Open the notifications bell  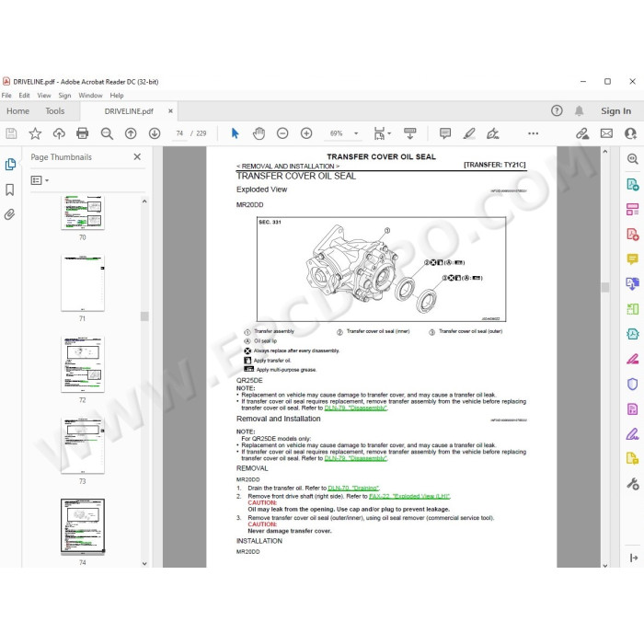click(579, 111)
